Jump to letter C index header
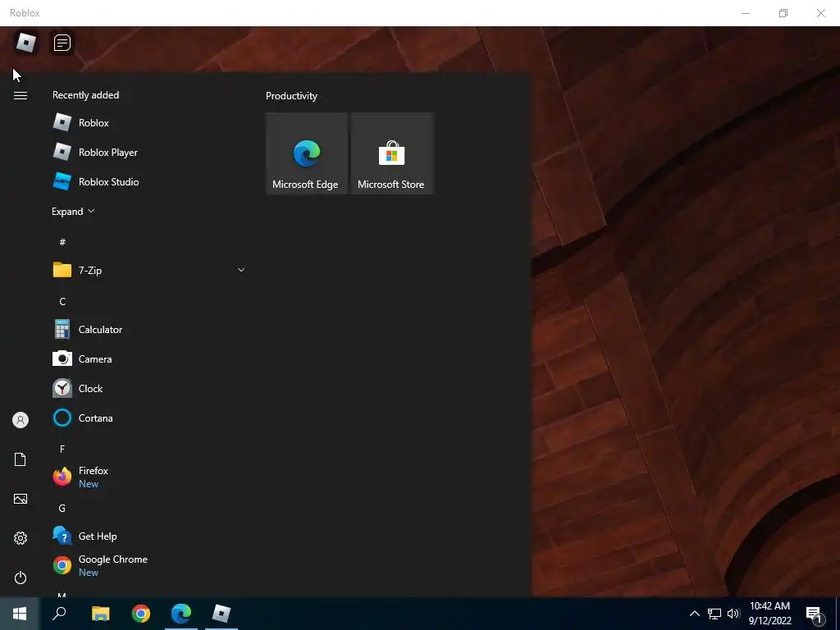Image resolution: width=840 pixels, height=630 pixels. point(62,302)
